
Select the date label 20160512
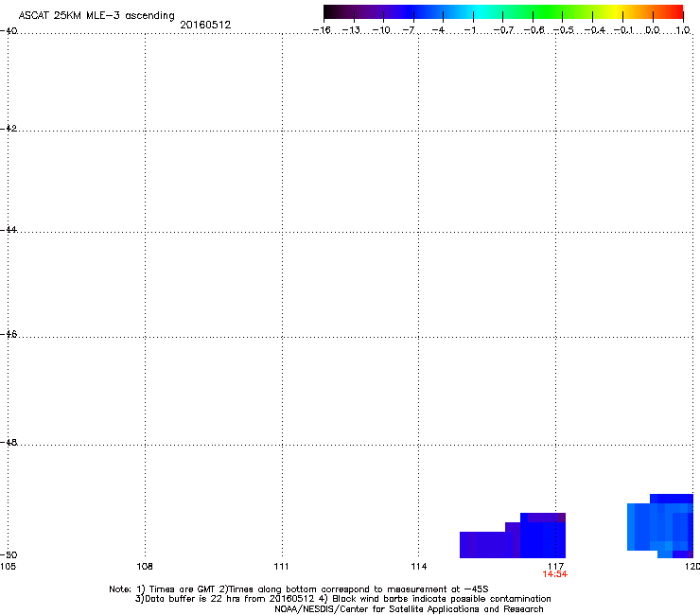tap(205, 25)
